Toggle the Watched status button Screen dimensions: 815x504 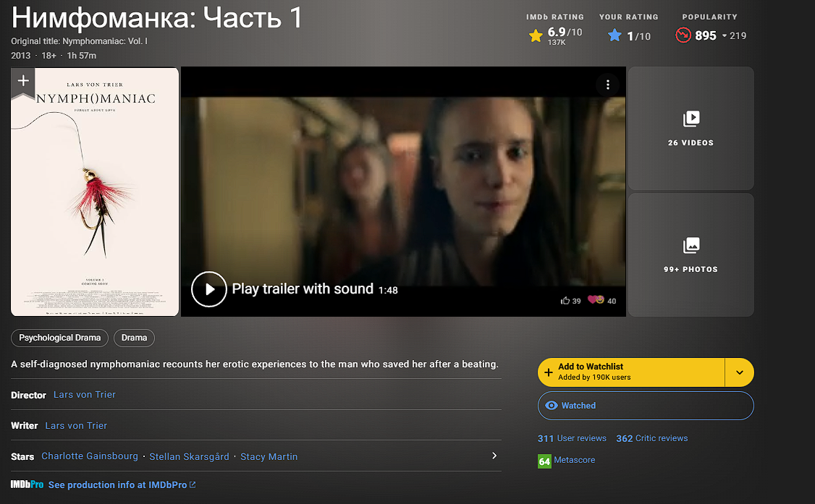[646, 406]
